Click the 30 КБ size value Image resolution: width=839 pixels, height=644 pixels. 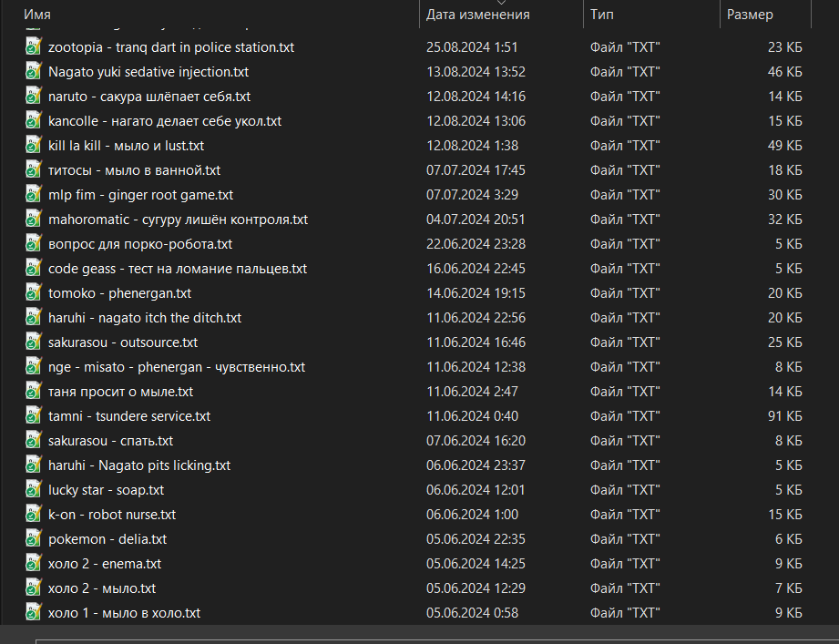pyautogui.click(x=785, y=195)
